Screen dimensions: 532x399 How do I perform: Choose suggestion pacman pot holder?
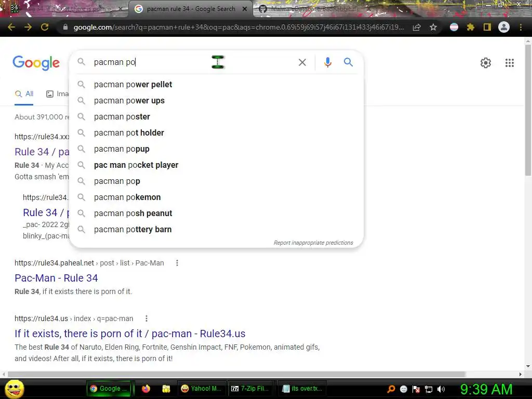pos(216,132)
